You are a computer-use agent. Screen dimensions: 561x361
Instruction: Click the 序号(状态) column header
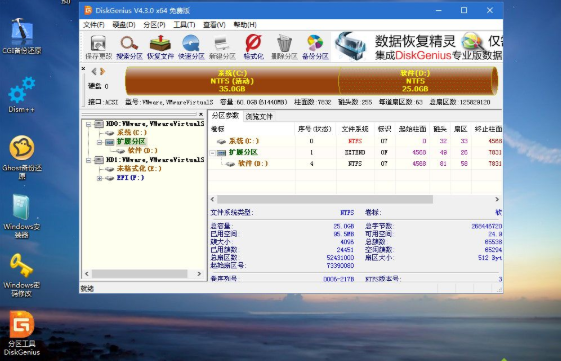pyautogui.click(x=315, y=129)
